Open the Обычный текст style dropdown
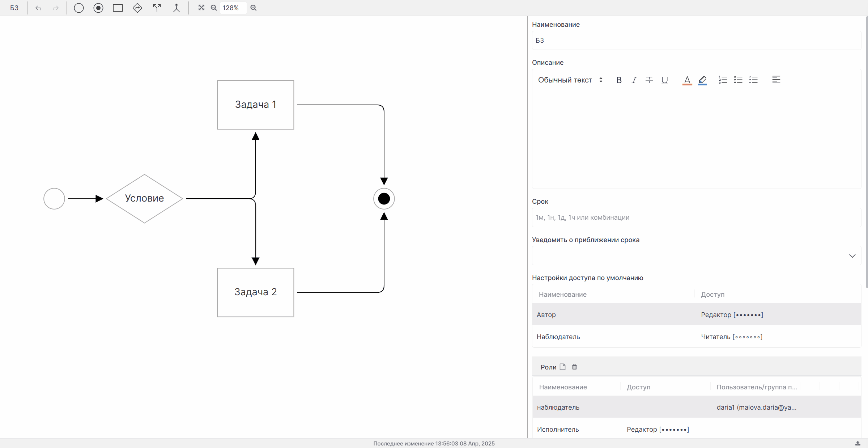868x448 pixels. click(570, 80)
